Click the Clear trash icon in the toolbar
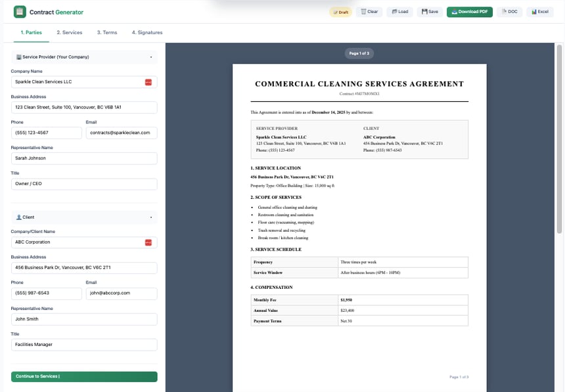 [x=363, y=11]
